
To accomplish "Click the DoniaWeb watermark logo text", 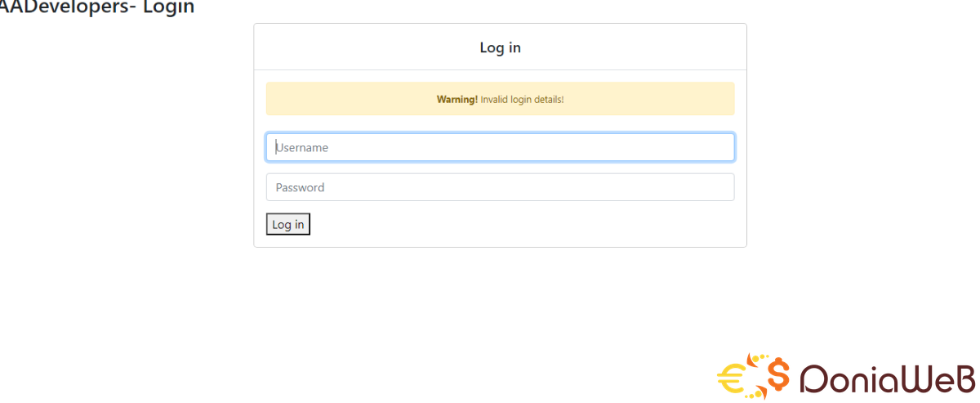I will coord(886,378).
